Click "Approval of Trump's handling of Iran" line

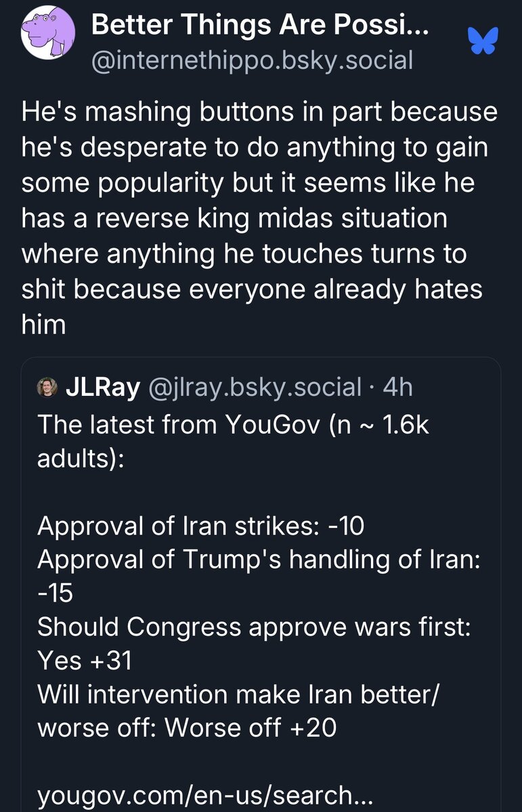259,560
